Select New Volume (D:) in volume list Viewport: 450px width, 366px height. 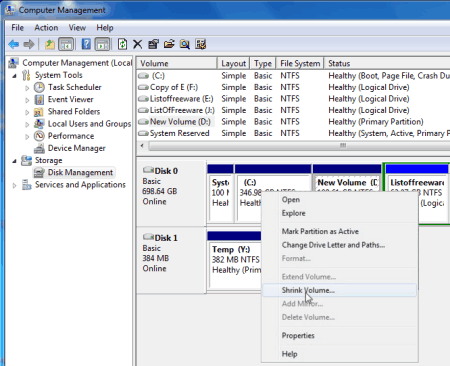(x=293, y=122)
